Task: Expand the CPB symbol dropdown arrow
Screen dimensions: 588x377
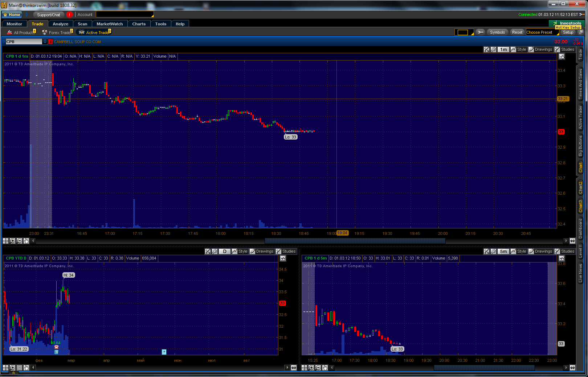Action: tap(45, 42)
